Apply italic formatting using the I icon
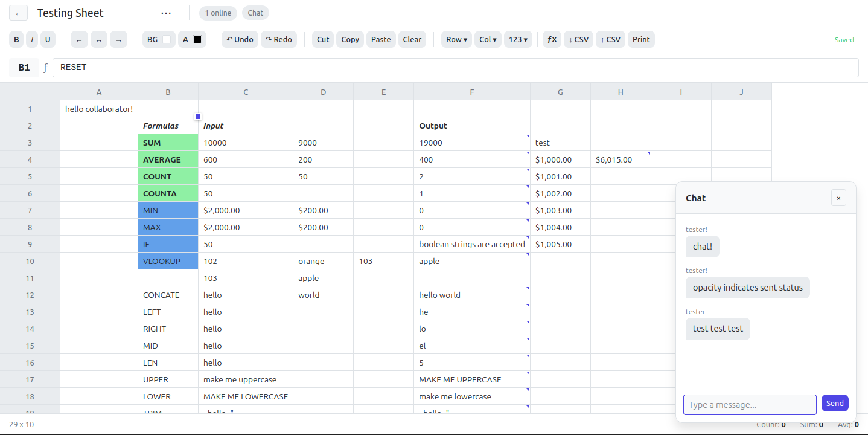 pos(31,39)
